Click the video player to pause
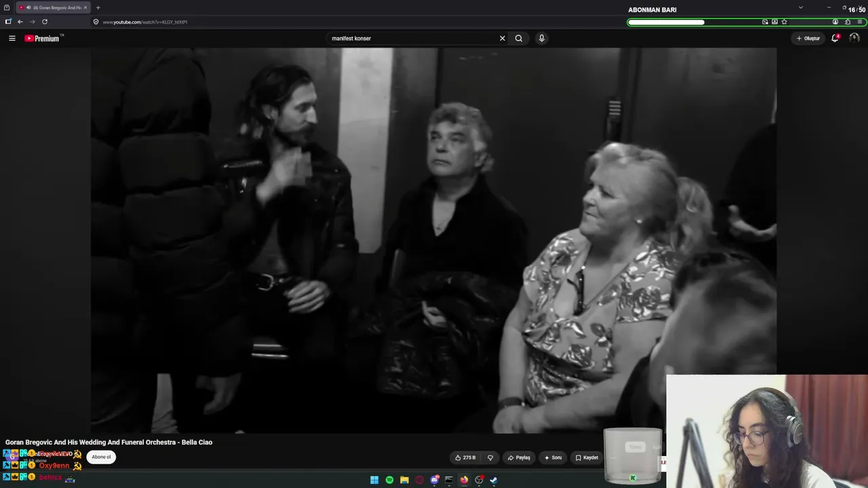Screen dimensions: 868x488 434,240
